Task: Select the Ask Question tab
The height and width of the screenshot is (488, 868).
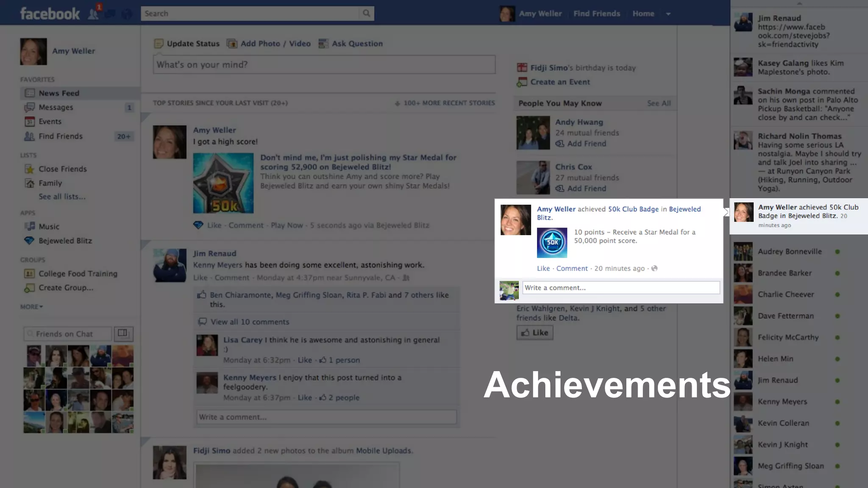Action: 351,44
